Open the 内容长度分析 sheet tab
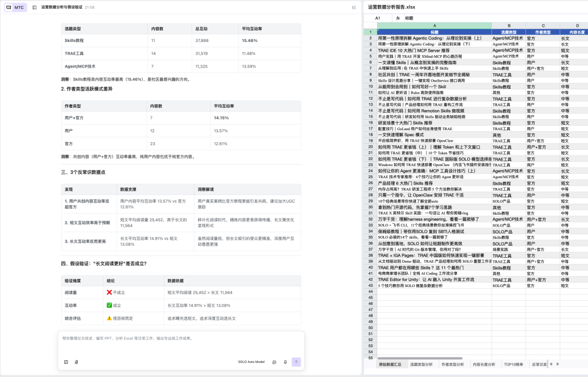Viewport: 588px width, 377px height. (484, 364)
